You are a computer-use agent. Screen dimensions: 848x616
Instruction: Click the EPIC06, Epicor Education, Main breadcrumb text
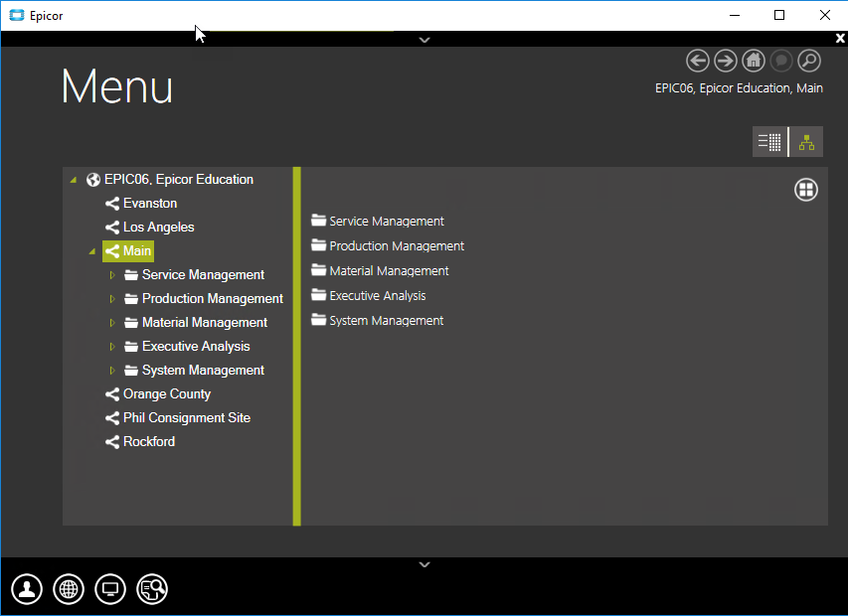739,88
